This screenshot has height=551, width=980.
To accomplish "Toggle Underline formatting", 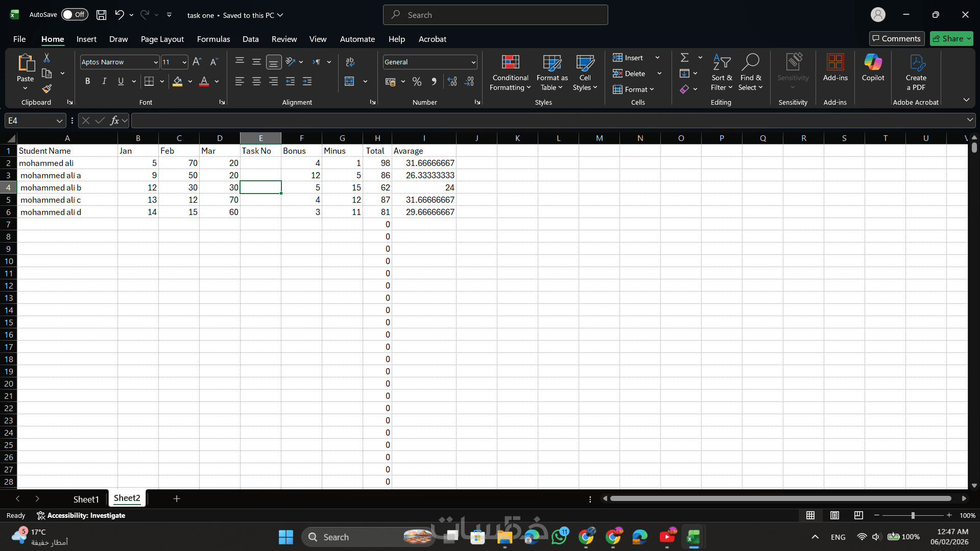I will pos(121,81).
